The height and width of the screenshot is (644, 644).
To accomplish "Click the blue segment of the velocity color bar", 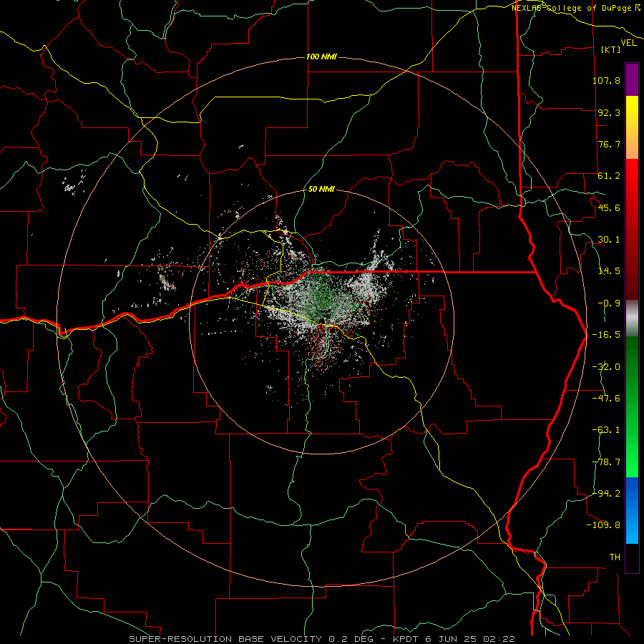I will 632,510.
